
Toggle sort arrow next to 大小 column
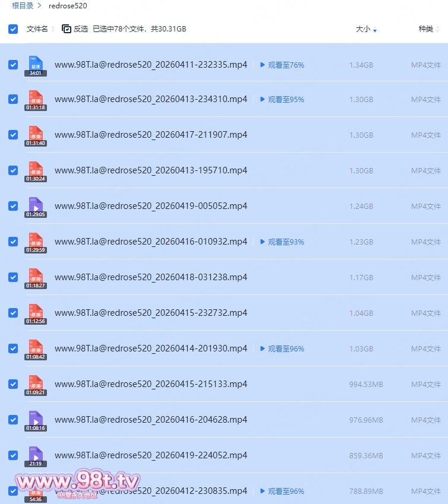point(375,30)
